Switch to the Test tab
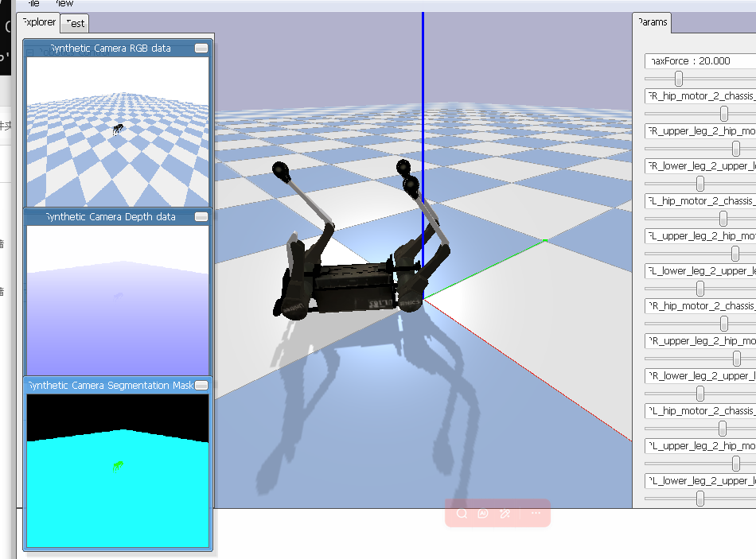Image resolution: width=756 pixels, height=559 pixels. click(75, 23)
